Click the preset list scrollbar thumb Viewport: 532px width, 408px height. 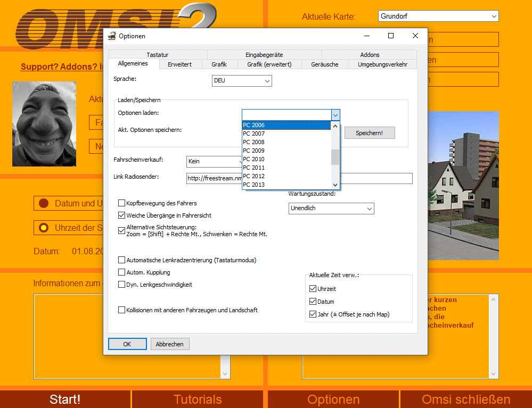[335, 157]
